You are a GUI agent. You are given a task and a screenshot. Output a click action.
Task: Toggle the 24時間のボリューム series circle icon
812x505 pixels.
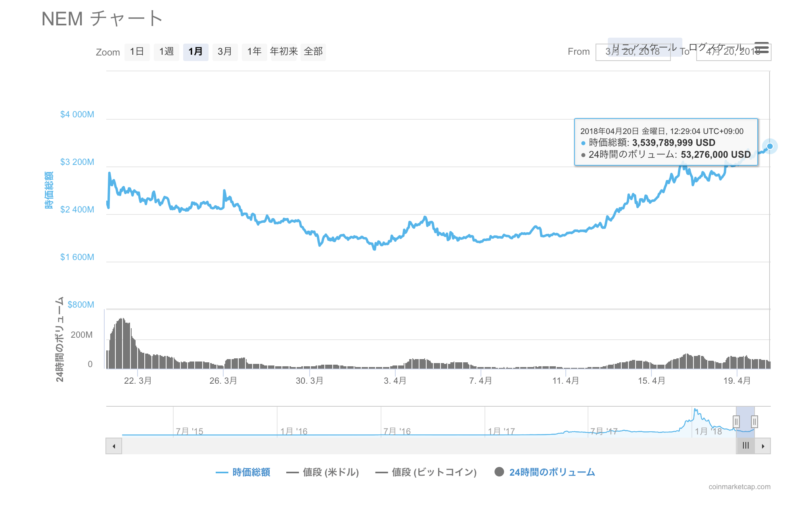pos(499,472)
